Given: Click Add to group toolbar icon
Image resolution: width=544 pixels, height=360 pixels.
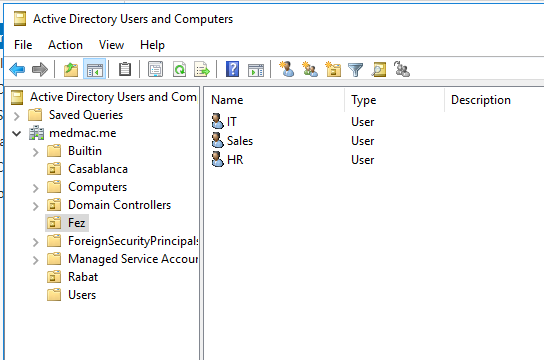Looking at the screenshot, I should (402, 69).
